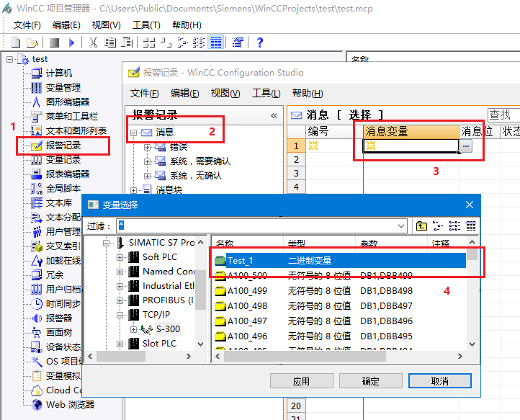This screenshot has height=420, width=520.
Task: Click the Deactivate runtime stop icon
Action: [54, 43]
